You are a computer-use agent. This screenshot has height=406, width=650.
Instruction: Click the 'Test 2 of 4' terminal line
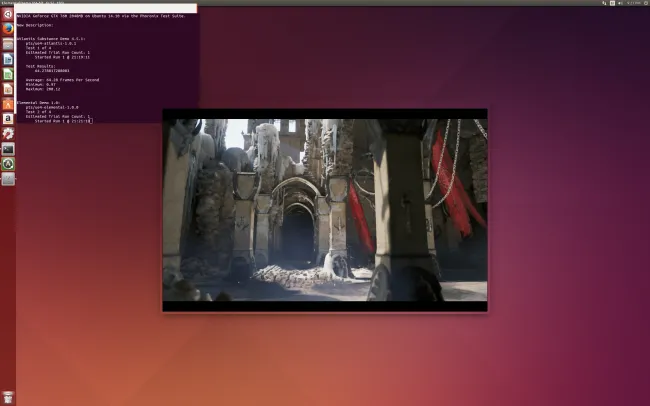point(38,112)
